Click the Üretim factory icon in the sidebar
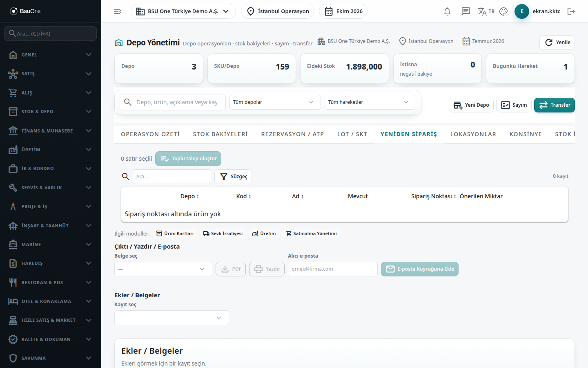 [x=13, y=150]
